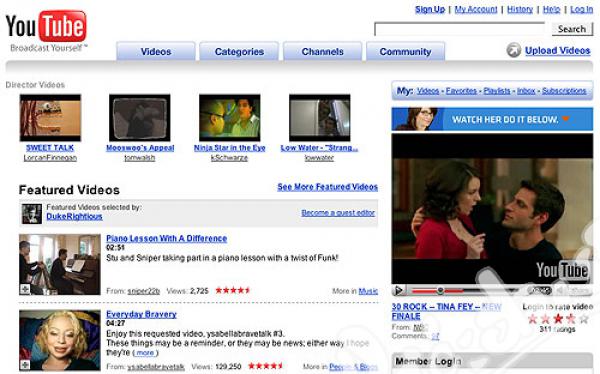Click the DukeRightious guest editor avatar
The width and height of the screenshot is (600, 374).
31,214
